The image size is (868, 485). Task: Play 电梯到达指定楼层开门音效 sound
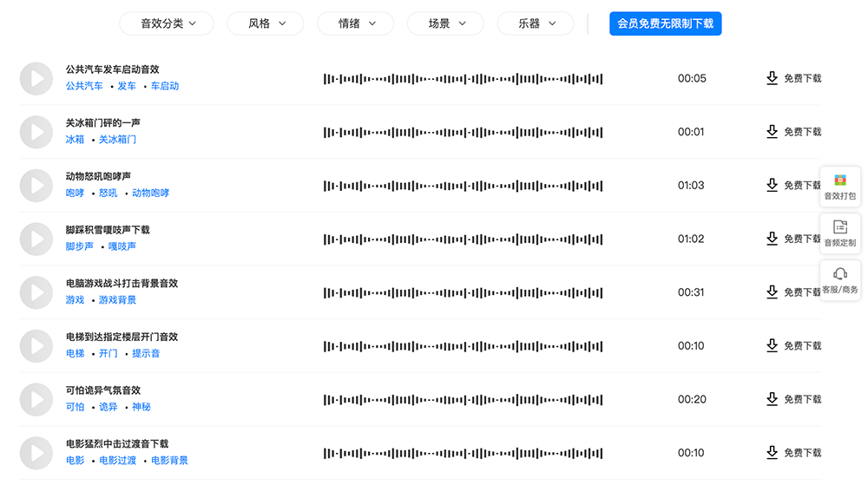(36, 346)
